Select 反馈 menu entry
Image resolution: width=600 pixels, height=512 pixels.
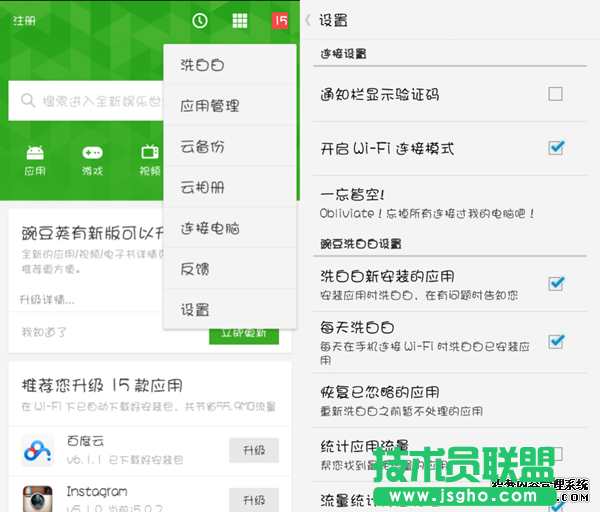230,269
